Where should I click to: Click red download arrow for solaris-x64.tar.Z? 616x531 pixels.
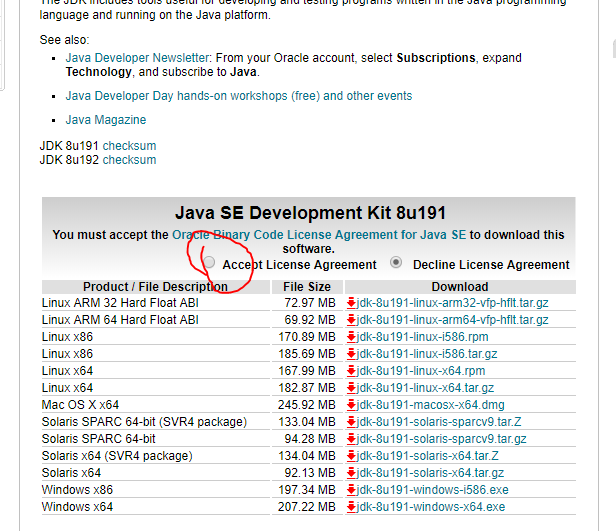[x=351, y=456]
